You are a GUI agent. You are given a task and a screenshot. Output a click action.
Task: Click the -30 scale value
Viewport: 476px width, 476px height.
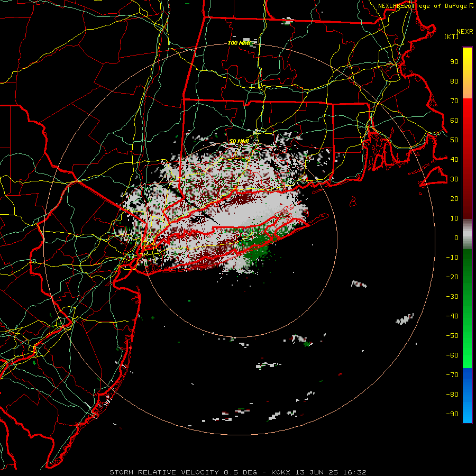point(452,297)
